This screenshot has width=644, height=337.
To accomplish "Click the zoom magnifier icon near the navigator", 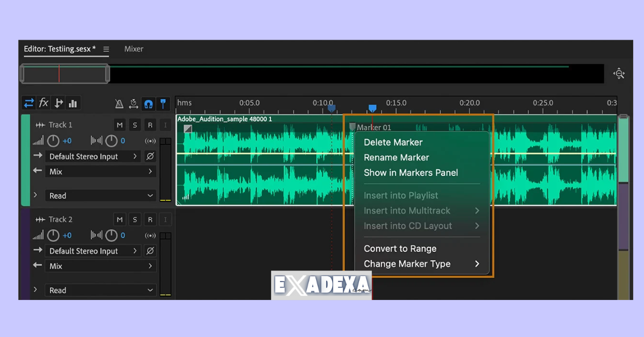I will pyautogui.click(x=619, y=73).
